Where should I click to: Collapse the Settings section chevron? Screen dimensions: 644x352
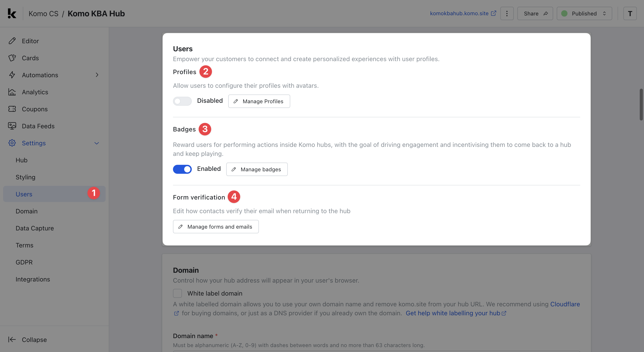click(x=97, y=143)
